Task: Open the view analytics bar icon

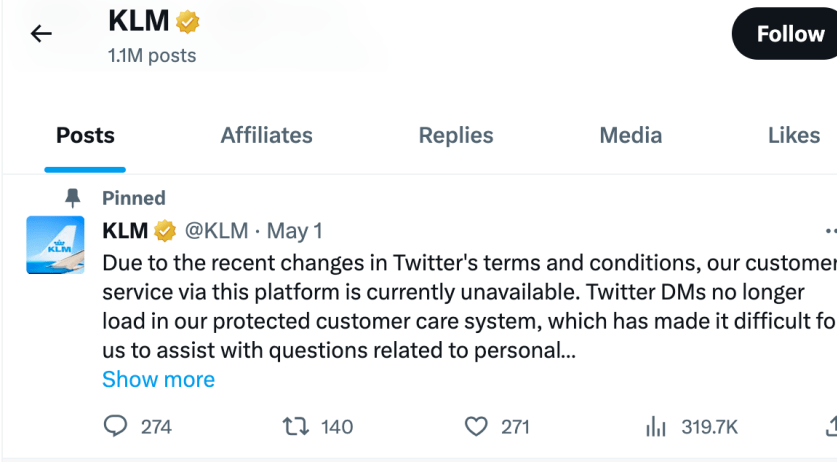Action: pos(656,427)
